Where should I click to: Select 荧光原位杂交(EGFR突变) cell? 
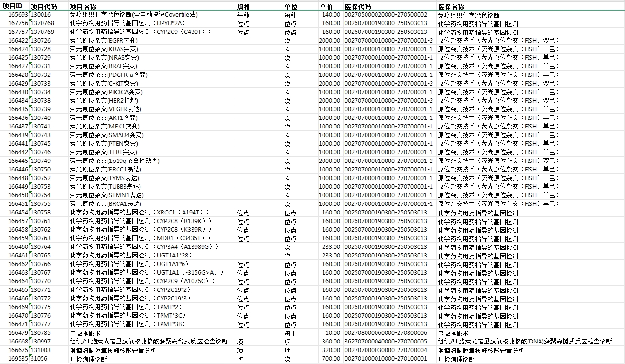coord(103,41)
